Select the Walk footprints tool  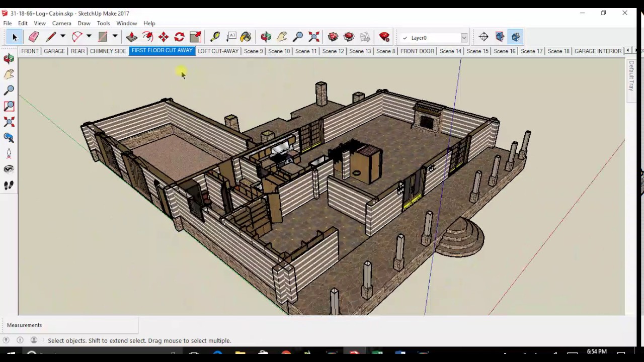click(x=9, y=186)
